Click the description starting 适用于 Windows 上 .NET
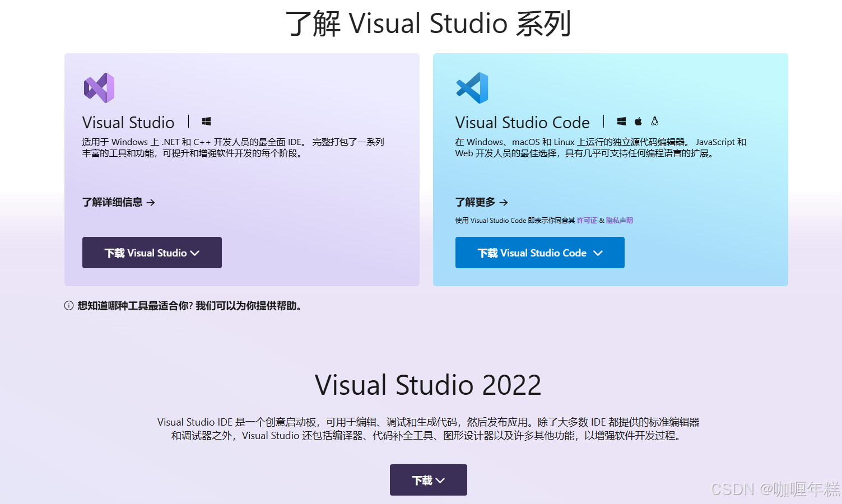The image size is (842, 504). pyautogui.click(x=233, y=147)
